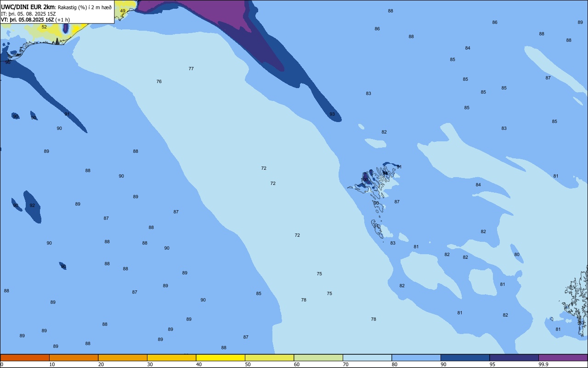Click the map humidity value '76'
Image resolution: width=588 pixels, height=368 pixels.
(x=159, y=82)
